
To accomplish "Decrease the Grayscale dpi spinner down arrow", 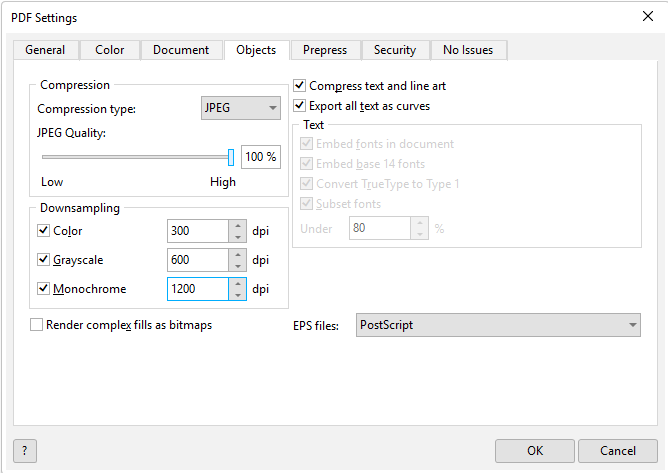I will pos(238,266).
